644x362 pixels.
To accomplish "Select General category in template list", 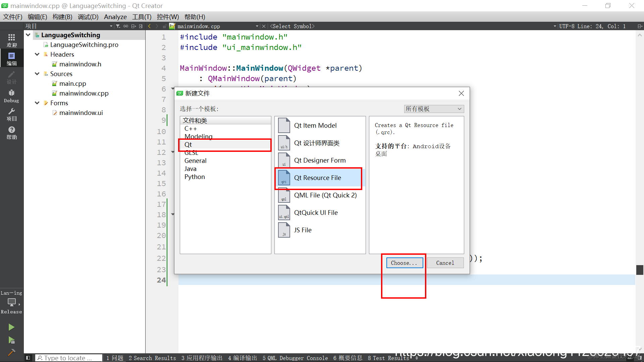I will [225, 161].
